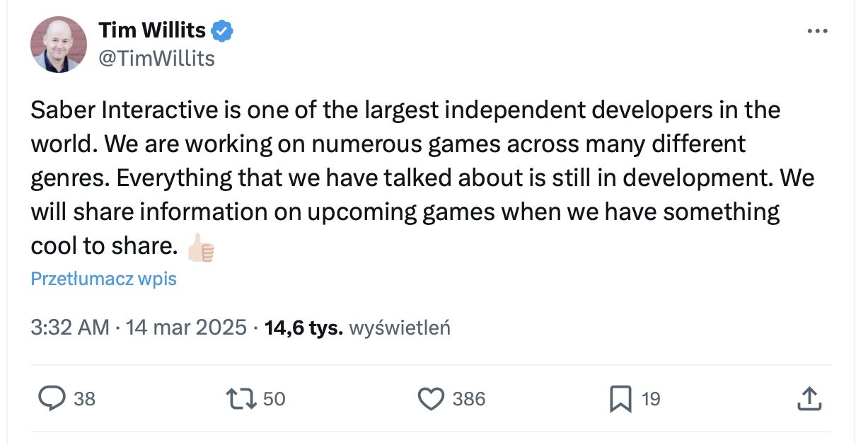Screen dimensions: 868x445
Task: Click the blue verified badge
Action: click(224, 31)
